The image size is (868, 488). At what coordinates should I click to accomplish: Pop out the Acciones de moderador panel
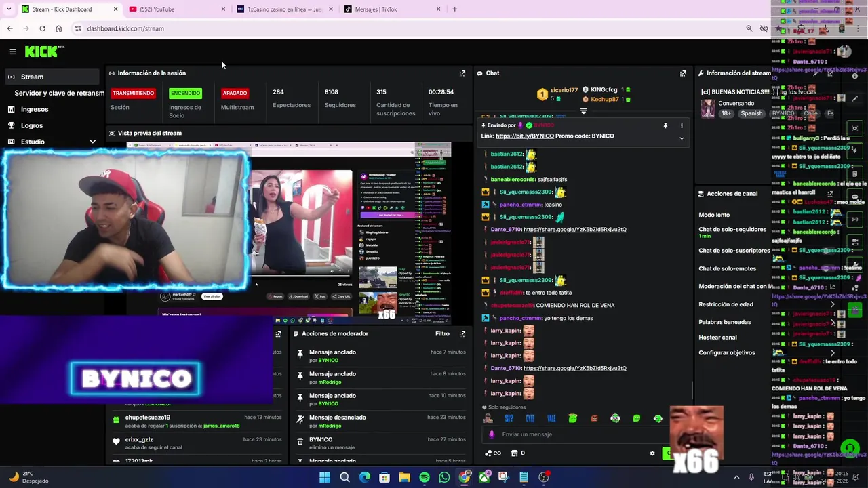[462, 334]
